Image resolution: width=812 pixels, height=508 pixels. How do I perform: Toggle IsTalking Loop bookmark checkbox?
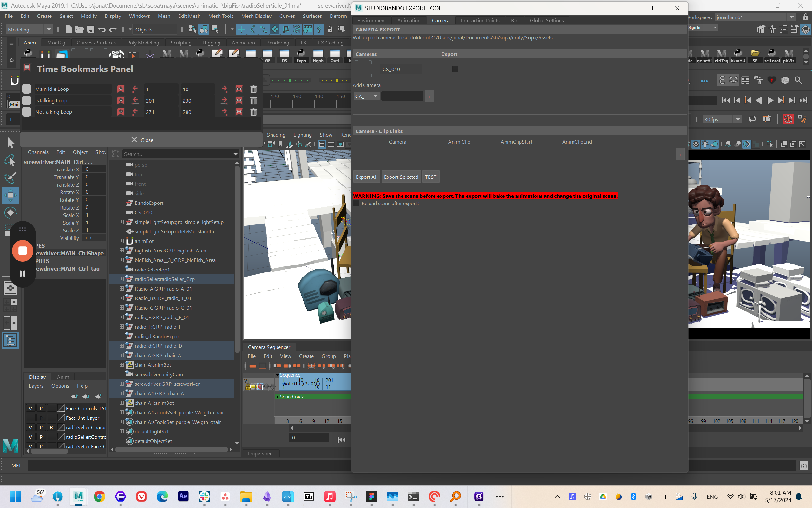click(27, 100)
